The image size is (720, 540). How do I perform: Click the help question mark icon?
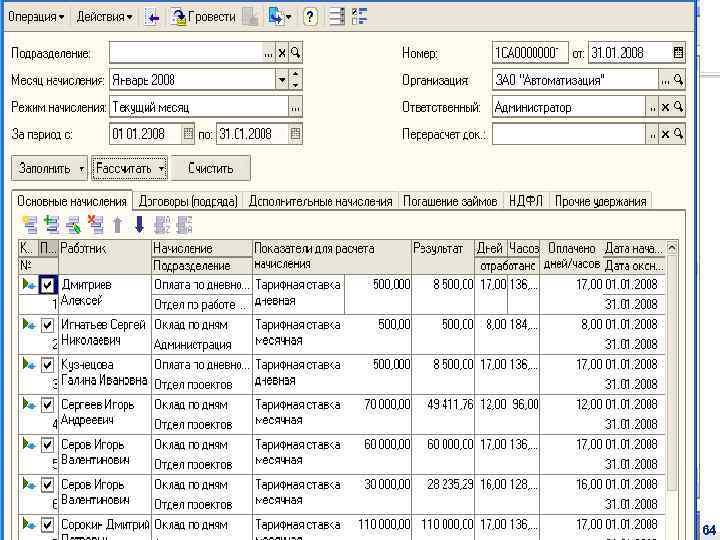[310, 17]
